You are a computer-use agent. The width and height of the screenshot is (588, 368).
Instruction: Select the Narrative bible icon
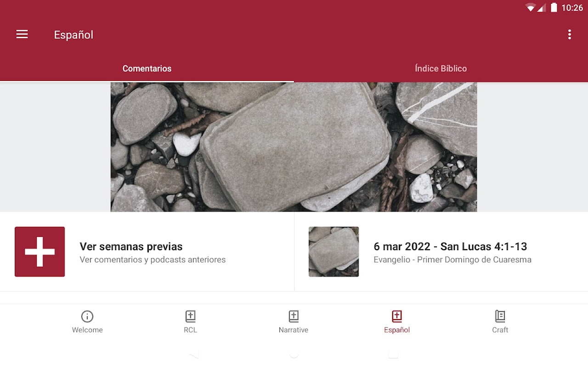[294, 316]
